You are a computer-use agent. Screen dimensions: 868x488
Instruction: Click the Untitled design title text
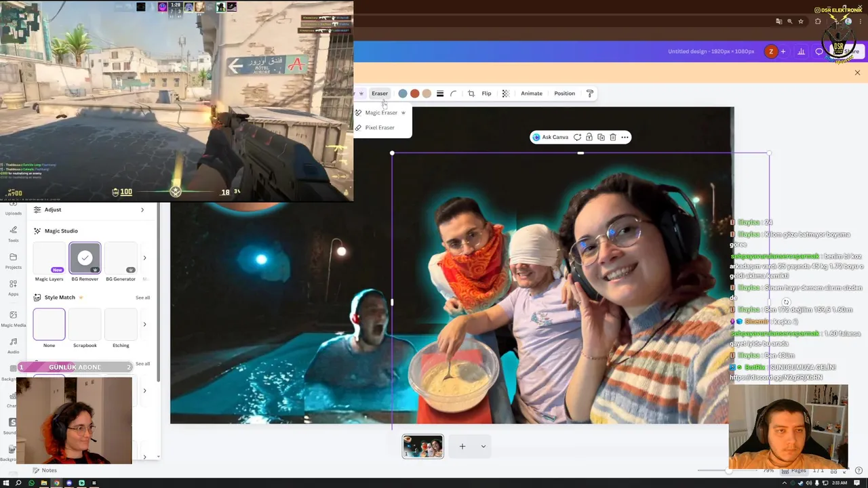[711, 52]
